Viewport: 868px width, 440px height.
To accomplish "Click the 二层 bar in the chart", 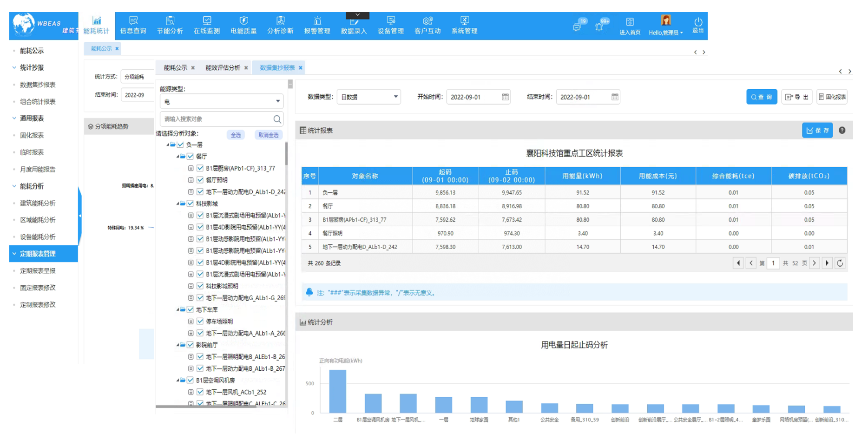I will [337, 391].
